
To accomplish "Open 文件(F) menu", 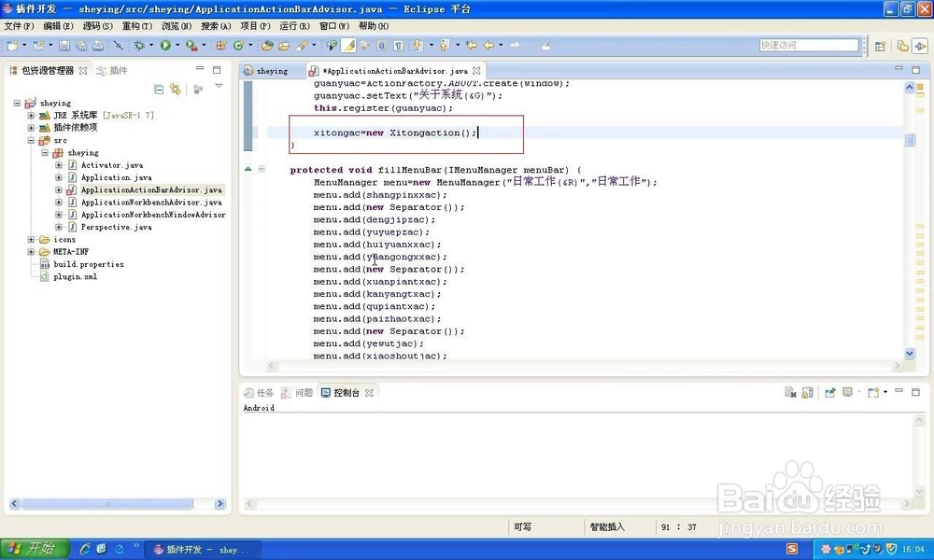I will (19, 26).
